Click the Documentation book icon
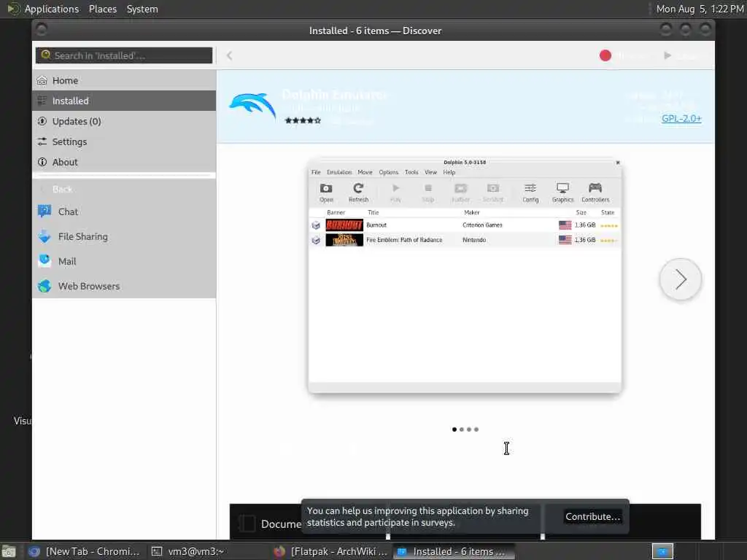 247,524
